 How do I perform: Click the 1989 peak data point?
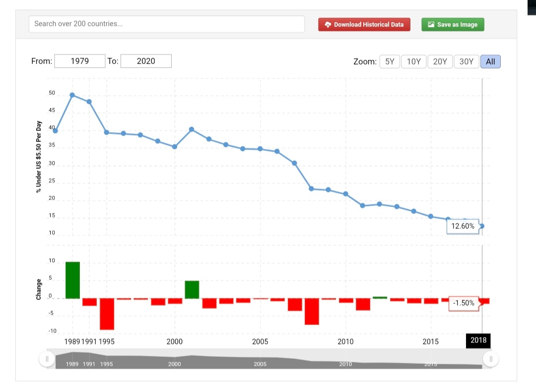[72, 95]
